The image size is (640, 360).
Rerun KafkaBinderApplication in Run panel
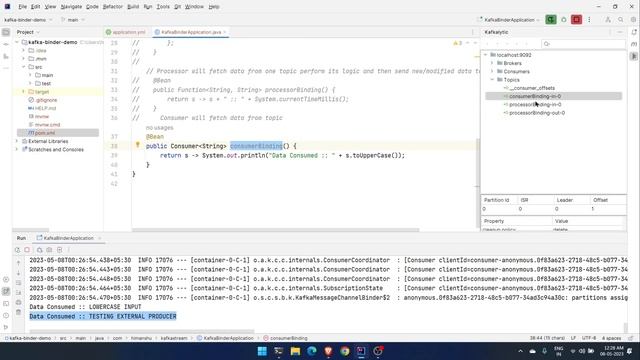[17, 250]
